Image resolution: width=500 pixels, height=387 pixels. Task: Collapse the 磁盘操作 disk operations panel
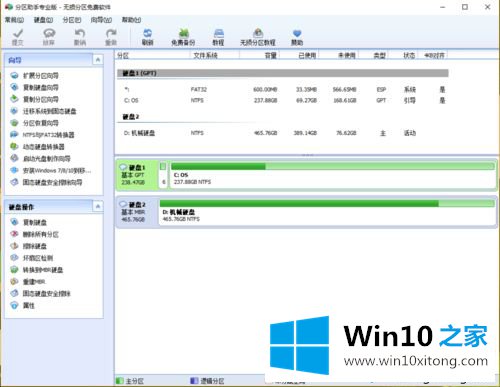point(98,206)
